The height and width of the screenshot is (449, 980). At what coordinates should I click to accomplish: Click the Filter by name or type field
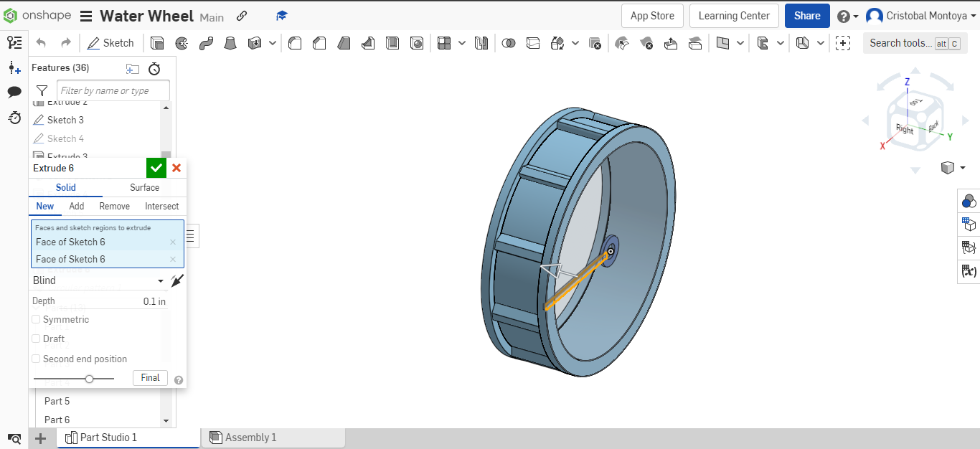point(113,90)
